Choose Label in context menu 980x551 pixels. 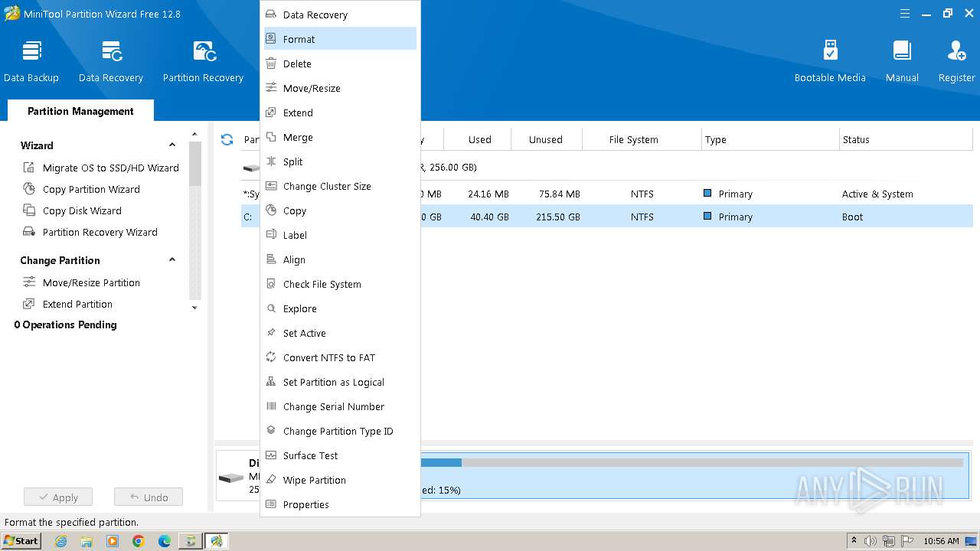point(340,235)
